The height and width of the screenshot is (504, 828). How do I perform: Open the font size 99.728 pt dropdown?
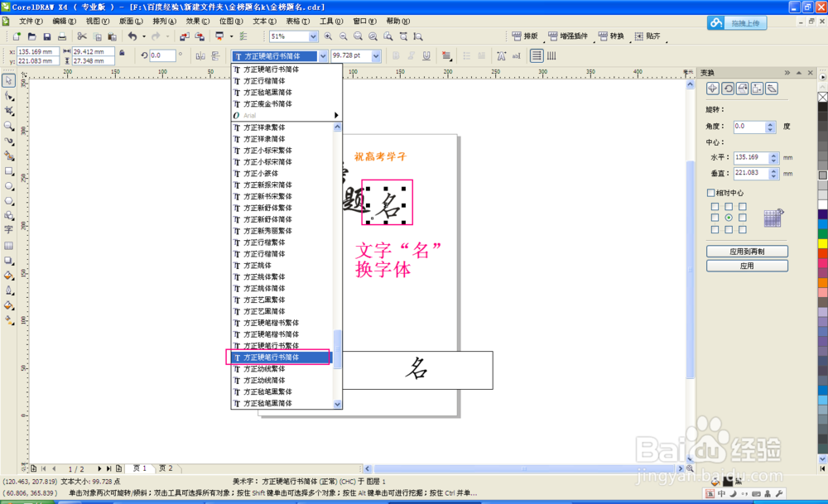pyautogui.click(x=376, y=56)
